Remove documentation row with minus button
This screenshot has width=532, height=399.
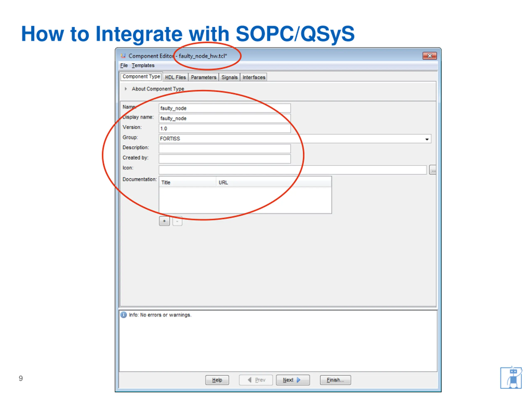coord(177,221)
